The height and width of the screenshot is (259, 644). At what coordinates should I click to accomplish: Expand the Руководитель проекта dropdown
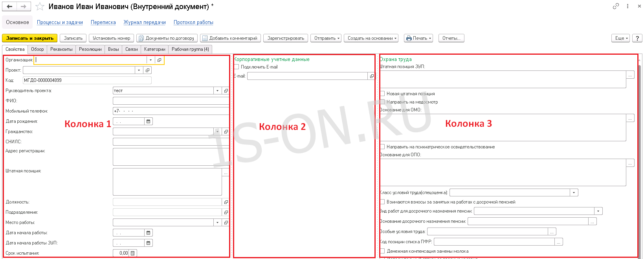217,91
